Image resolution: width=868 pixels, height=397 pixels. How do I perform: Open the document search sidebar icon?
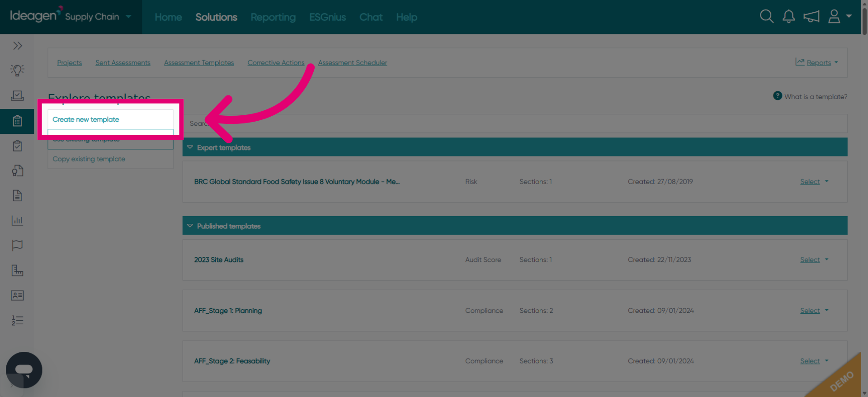[17, 170]
